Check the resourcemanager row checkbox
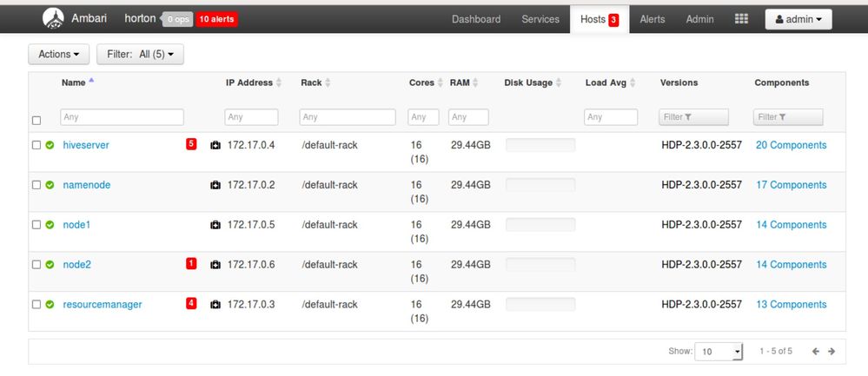The image size is (868, 376). pos(36,305)
